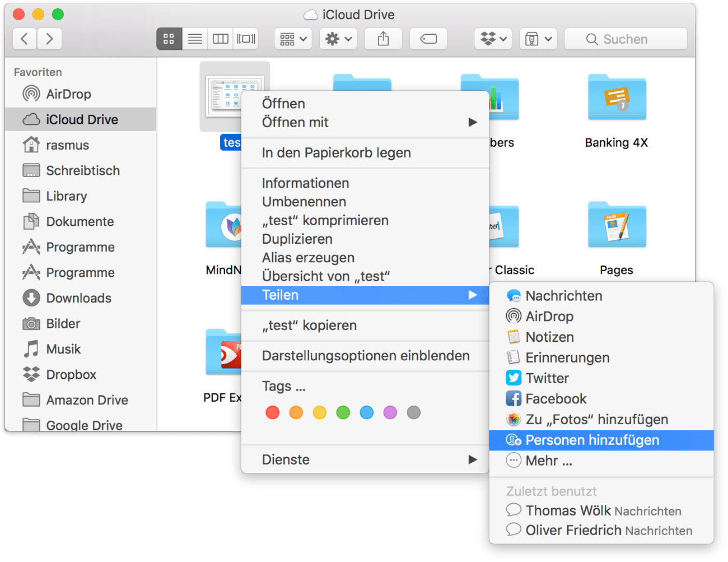728x562 pixels.
Task: Choose Darstellungsoptionen einblenden
Action: (365, 356)
